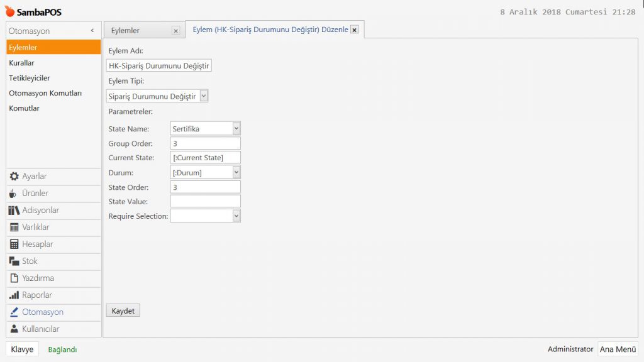Close the Eylem Düzenle tab
This screenshot has height=362, width=644.
[x=355, y=30]
